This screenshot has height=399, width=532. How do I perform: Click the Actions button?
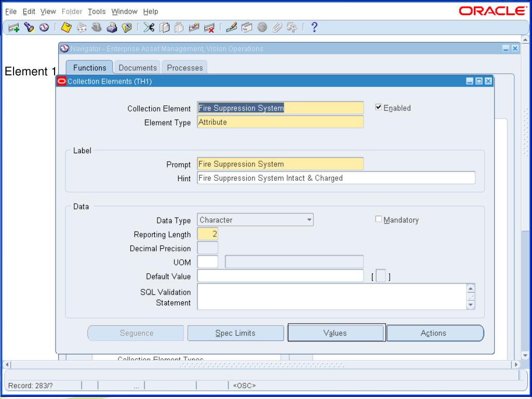coord(435,333)
